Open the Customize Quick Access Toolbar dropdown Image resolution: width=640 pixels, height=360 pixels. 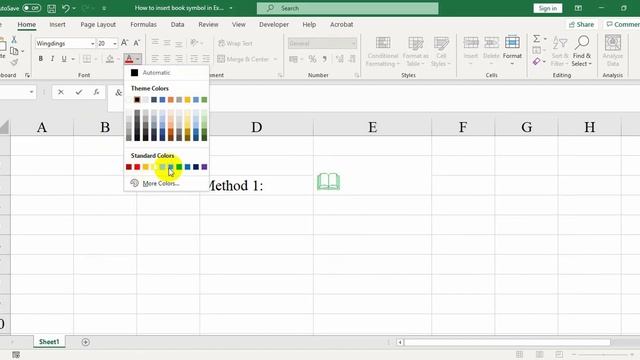[104, 8]
